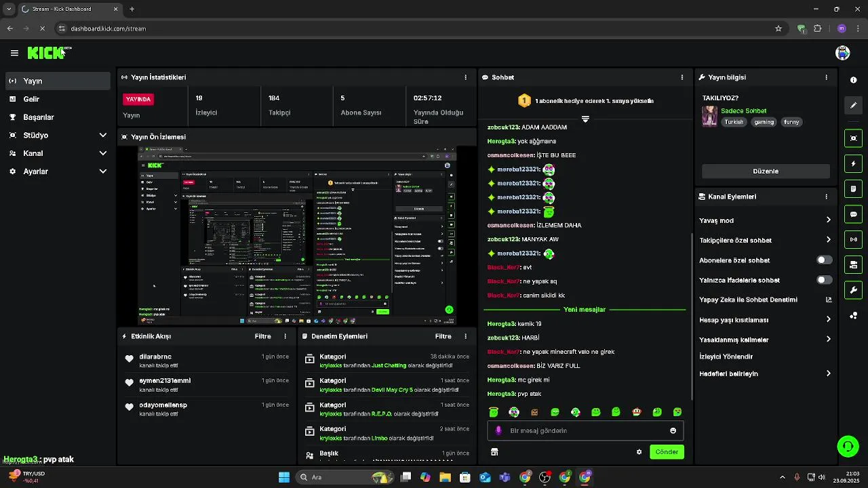Select Gelir in the sidebar
The image size is (868, 488).
(58, 99)
